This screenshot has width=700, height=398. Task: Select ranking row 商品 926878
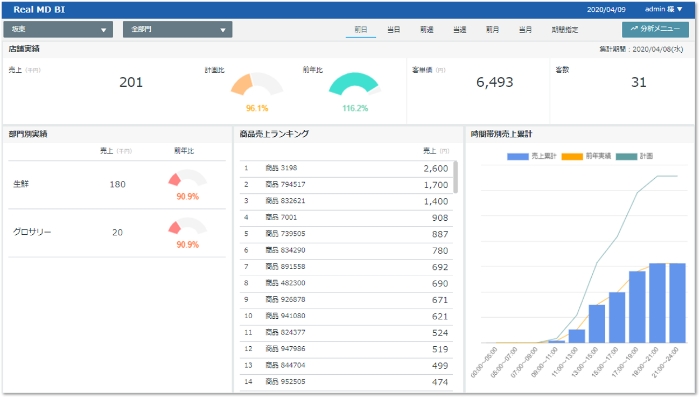[346, 300]
